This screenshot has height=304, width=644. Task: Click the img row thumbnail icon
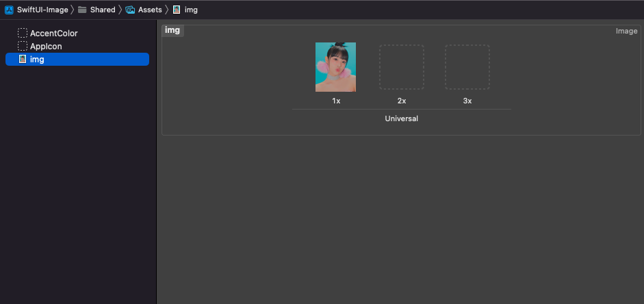point(23,59)
